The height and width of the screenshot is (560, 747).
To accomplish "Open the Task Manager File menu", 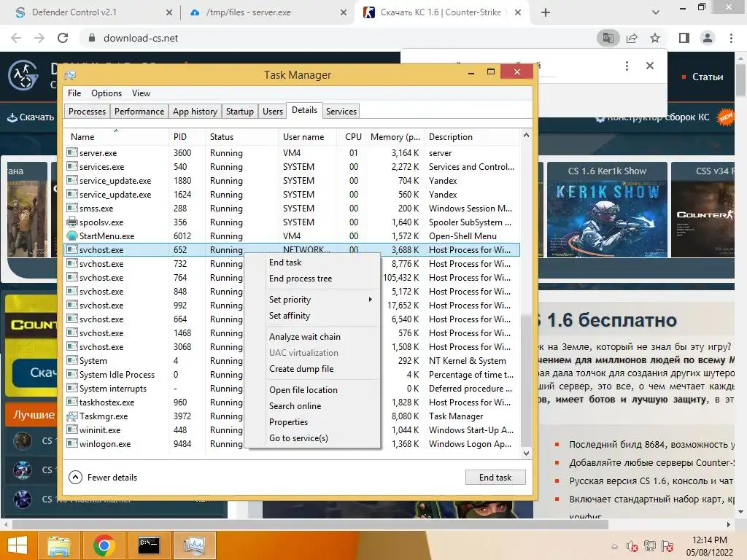I will coord(74,93).
